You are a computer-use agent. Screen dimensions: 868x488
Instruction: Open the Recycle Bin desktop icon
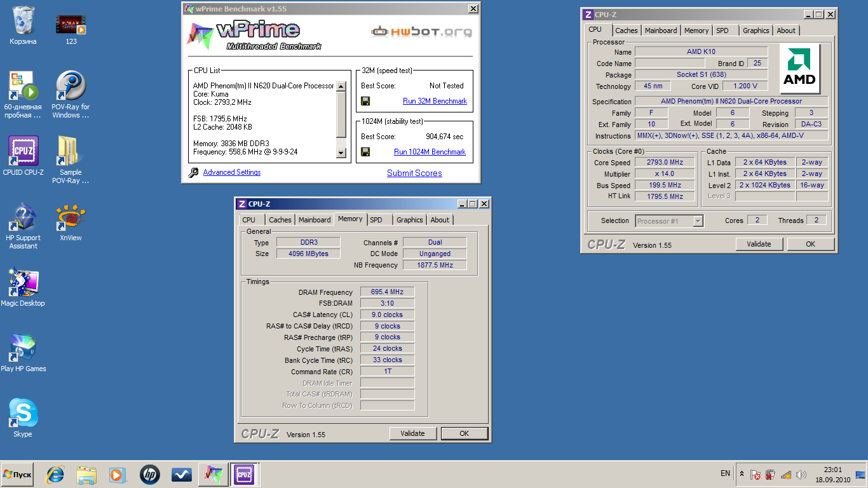pos(24,26)
